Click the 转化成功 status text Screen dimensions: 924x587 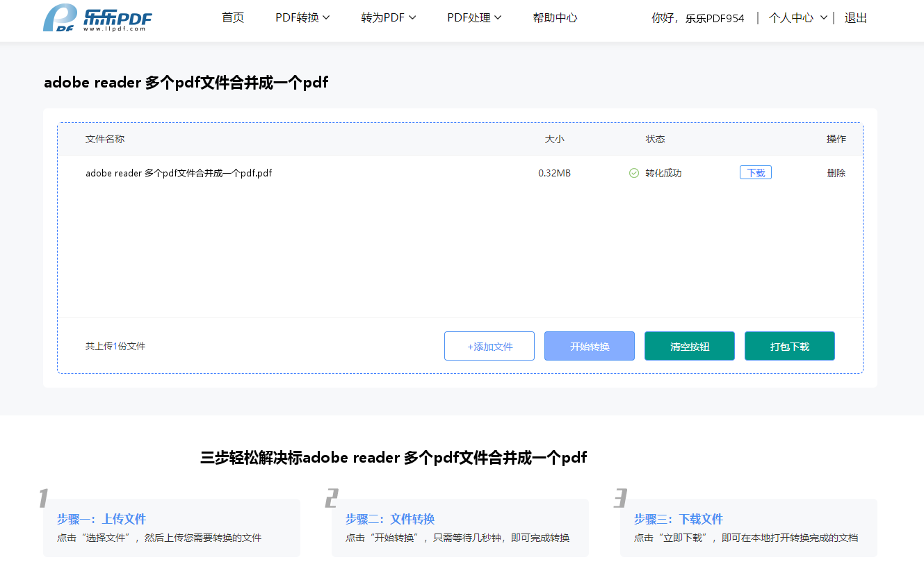663,173
